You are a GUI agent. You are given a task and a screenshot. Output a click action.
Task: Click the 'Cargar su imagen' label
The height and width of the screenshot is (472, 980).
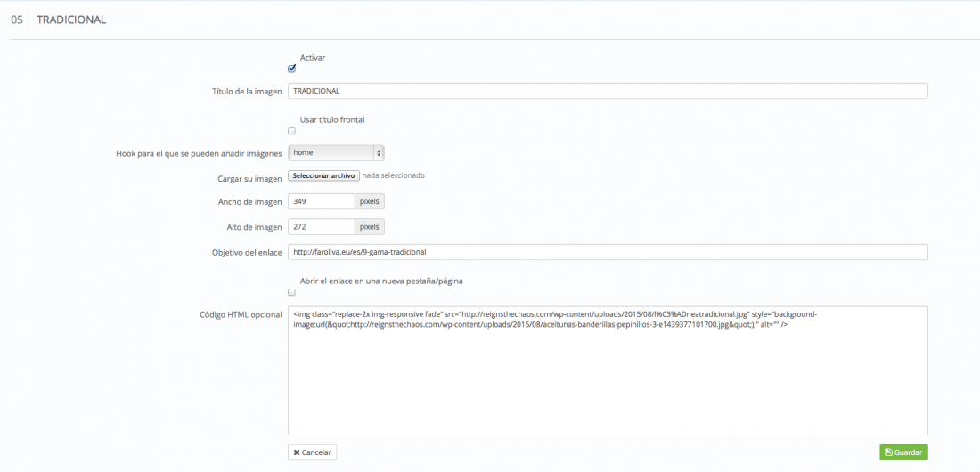tap(250, 179)
